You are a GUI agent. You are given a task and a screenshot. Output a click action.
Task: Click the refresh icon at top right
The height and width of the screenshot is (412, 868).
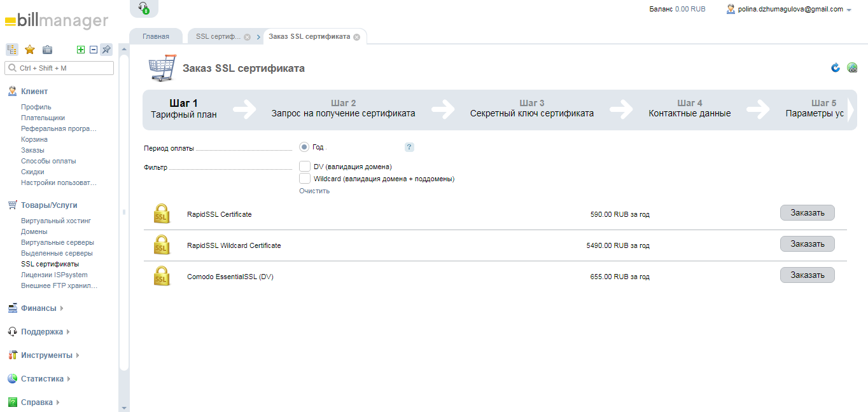pyautogui.click(x=836, y=67)
